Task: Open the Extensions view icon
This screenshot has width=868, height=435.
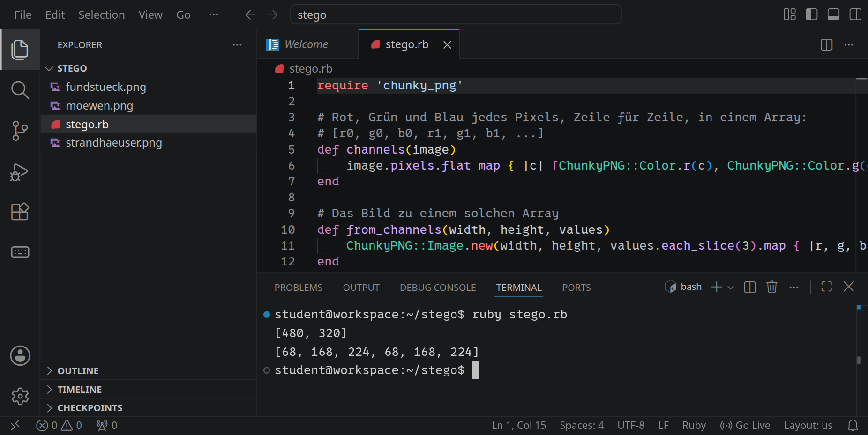Action: click(20, 212)
